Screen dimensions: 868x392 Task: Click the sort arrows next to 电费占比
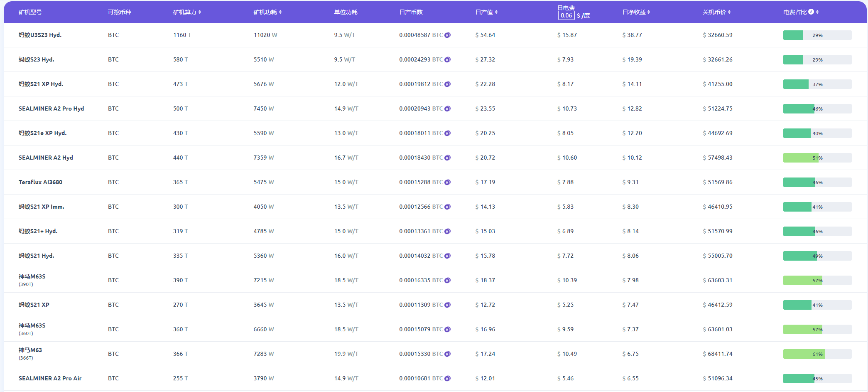817,12
